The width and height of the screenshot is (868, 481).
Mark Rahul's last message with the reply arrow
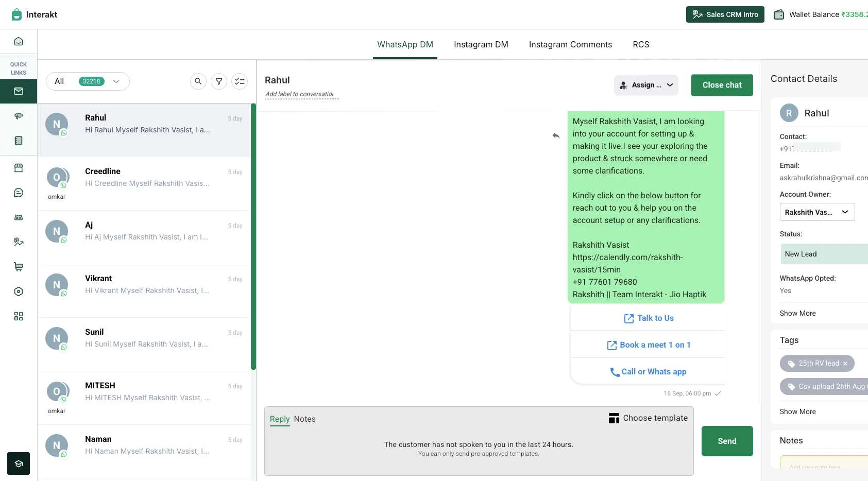pyautogui.click(x=556, y=135)
